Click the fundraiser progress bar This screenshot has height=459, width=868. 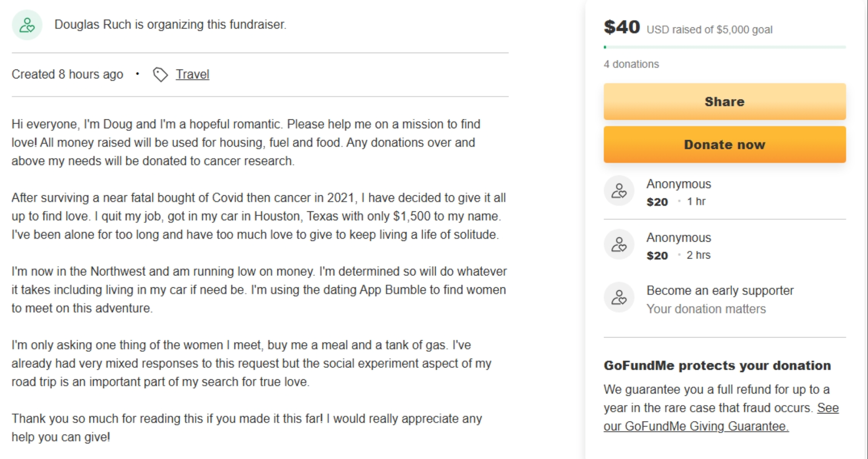click(724, 47)
